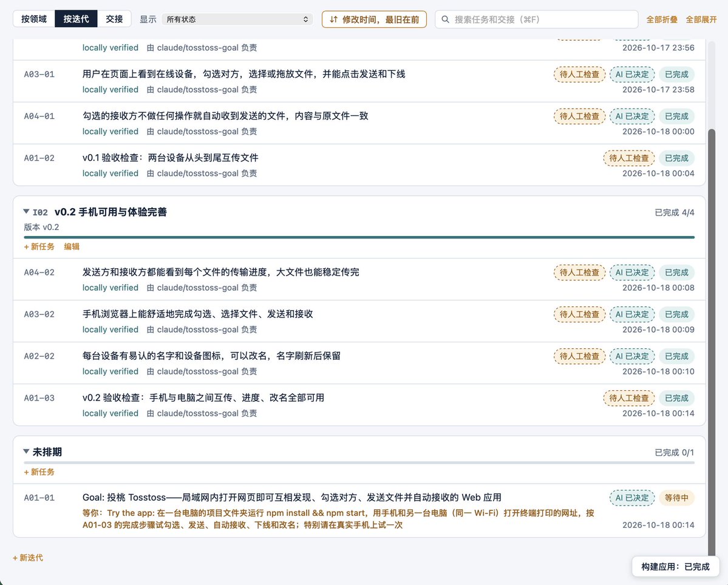The width and height of the screenshot is (728, 585).
Task: Click the 等你 Try the app instruction text
Action: coord(338,519)
